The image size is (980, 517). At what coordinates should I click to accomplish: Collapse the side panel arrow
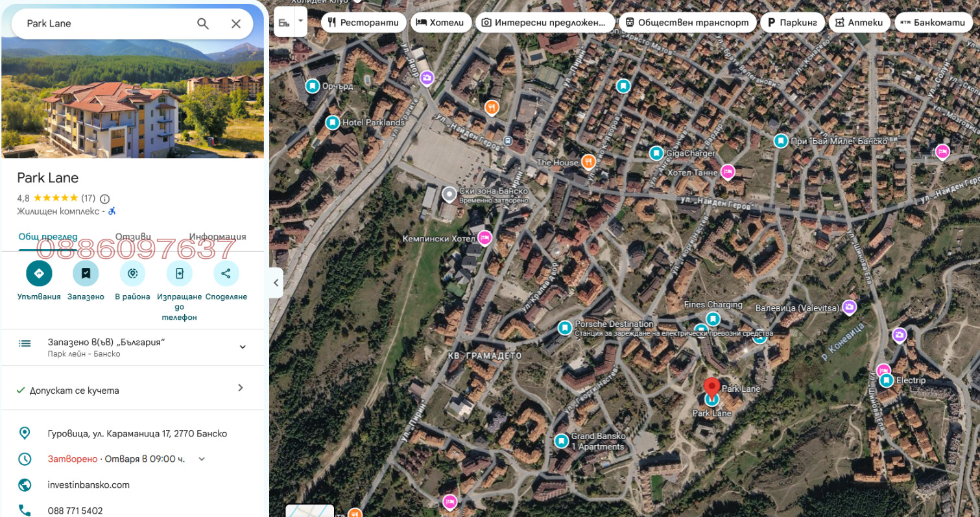point(276,283)
